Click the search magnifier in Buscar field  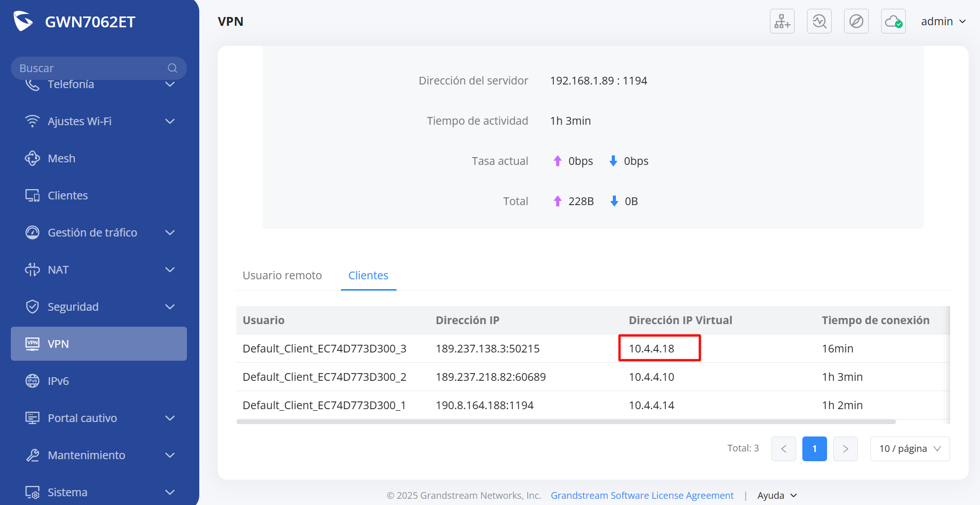173,68
